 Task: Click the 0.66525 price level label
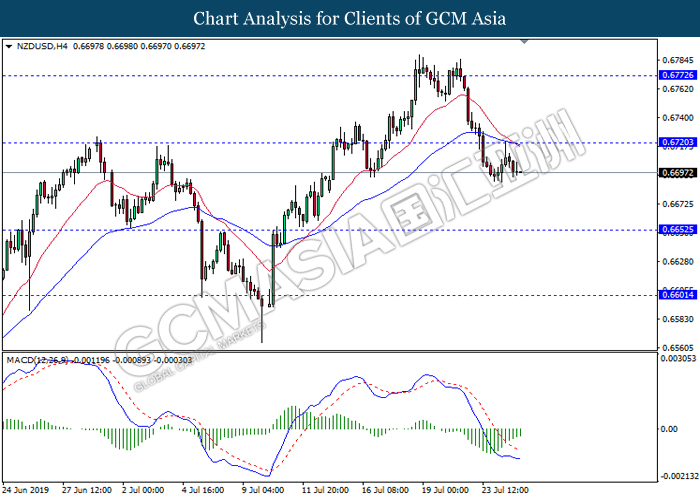678,230
